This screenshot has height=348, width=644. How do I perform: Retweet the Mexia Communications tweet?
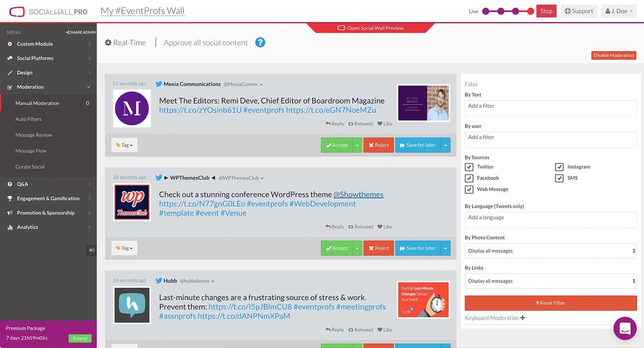(x=361, y=123)
